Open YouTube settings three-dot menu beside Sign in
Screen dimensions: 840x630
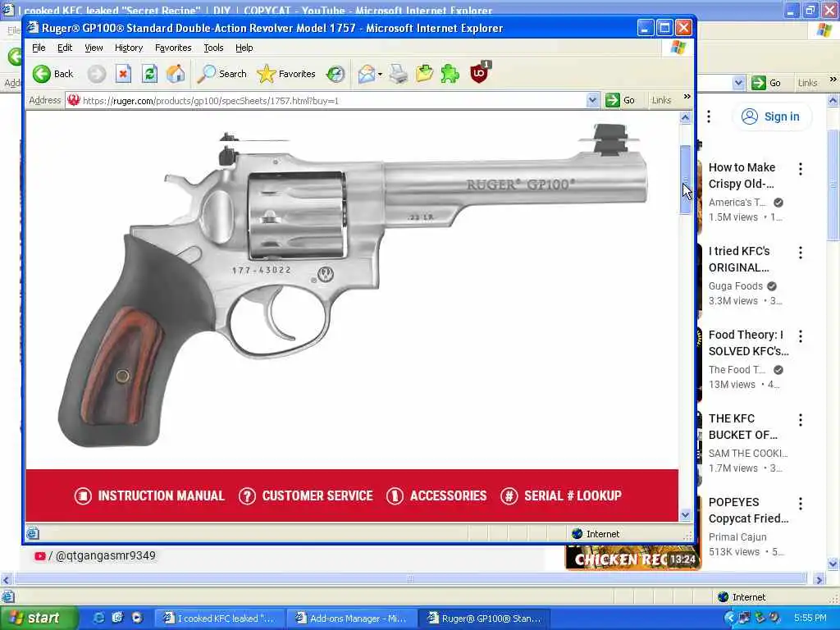coord(709,116)
